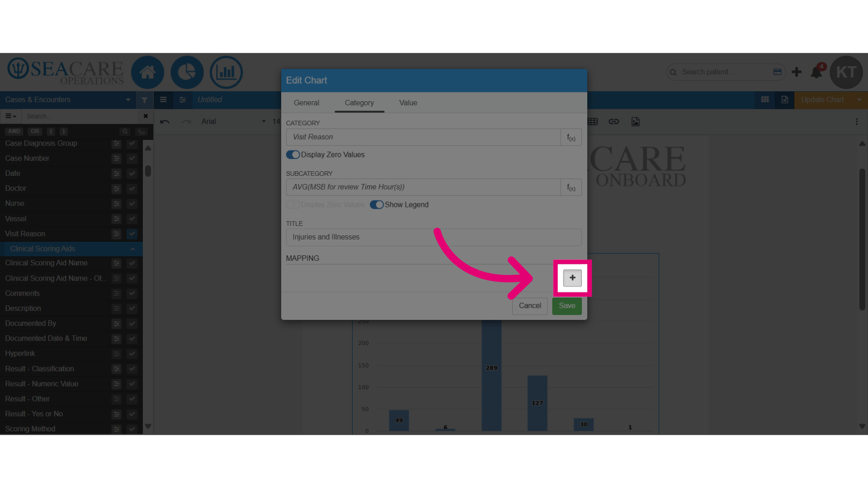
Task: Toggle the Comments field checkbox
Action: click(132, 293)
